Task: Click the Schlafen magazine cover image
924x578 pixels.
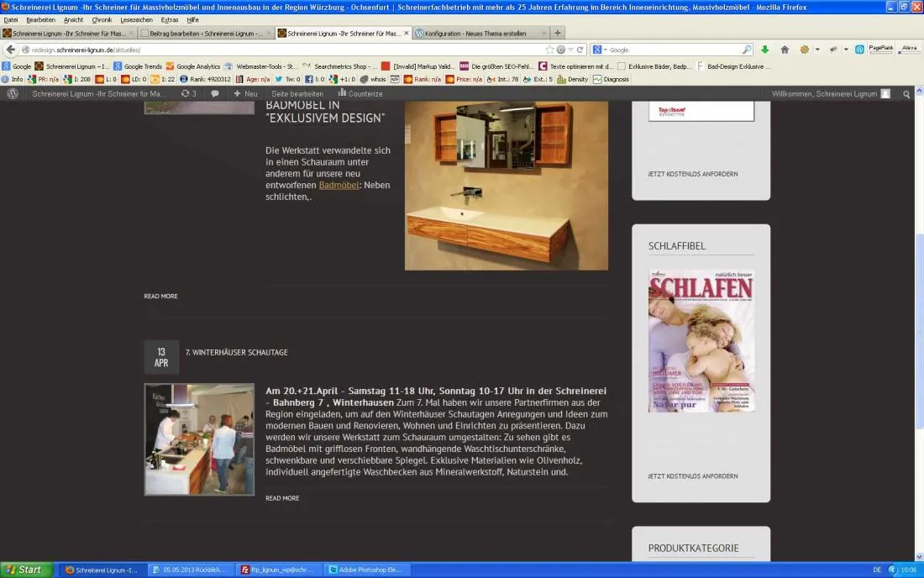Action: pyautogui.click(x=701, y=340)
